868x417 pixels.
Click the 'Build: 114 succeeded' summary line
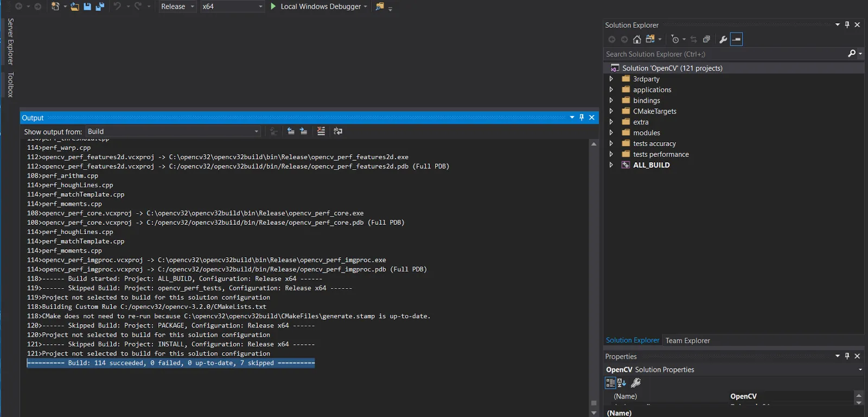pos(171,363)
